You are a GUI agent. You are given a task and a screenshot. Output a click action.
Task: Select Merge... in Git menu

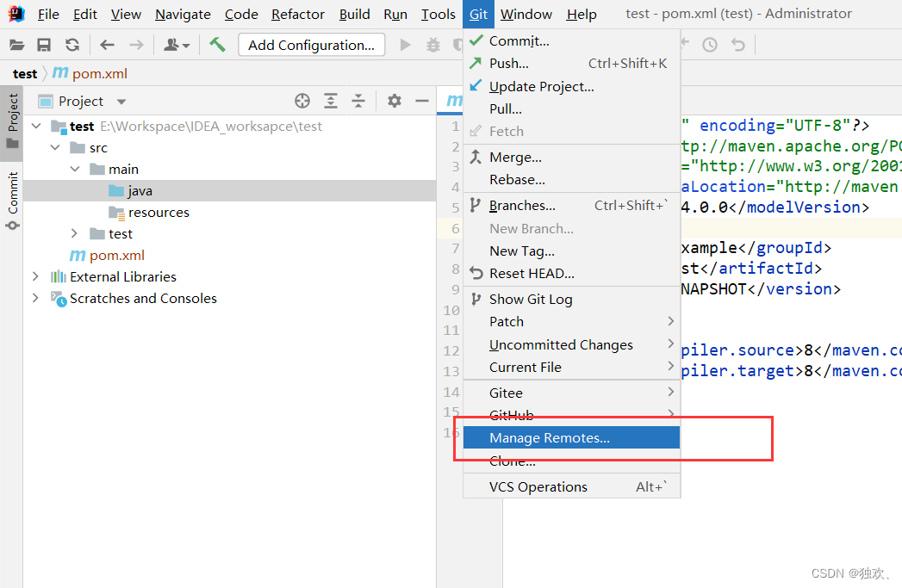(571, 157)
